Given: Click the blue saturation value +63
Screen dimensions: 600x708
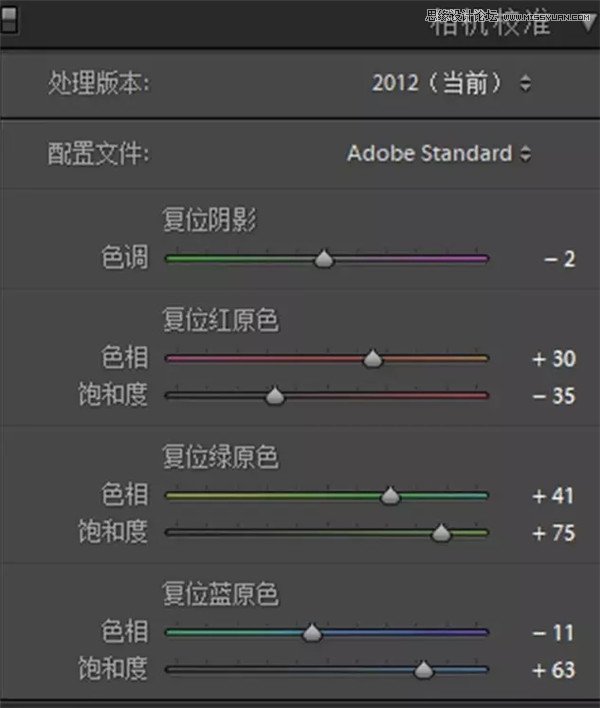Looking at the screenshot, I should [x=554, y=670].
